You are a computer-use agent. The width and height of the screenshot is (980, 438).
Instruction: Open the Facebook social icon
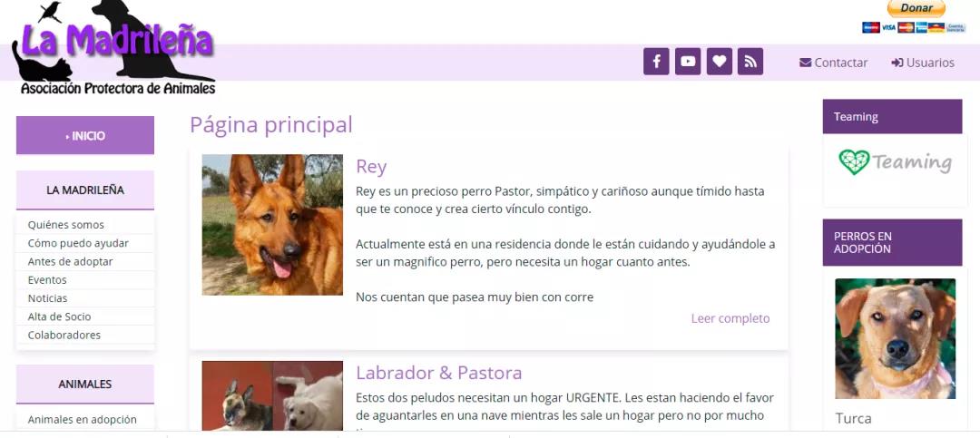pos(656,62)
